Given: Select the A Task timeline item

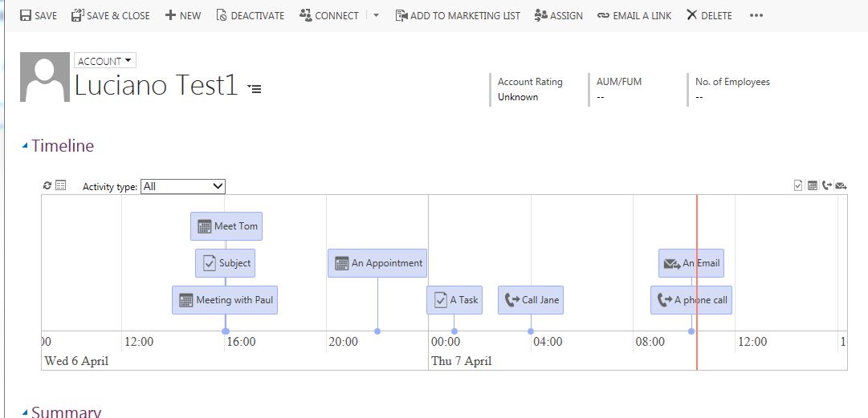Looking at the screenshot, I should coord(454,300).
